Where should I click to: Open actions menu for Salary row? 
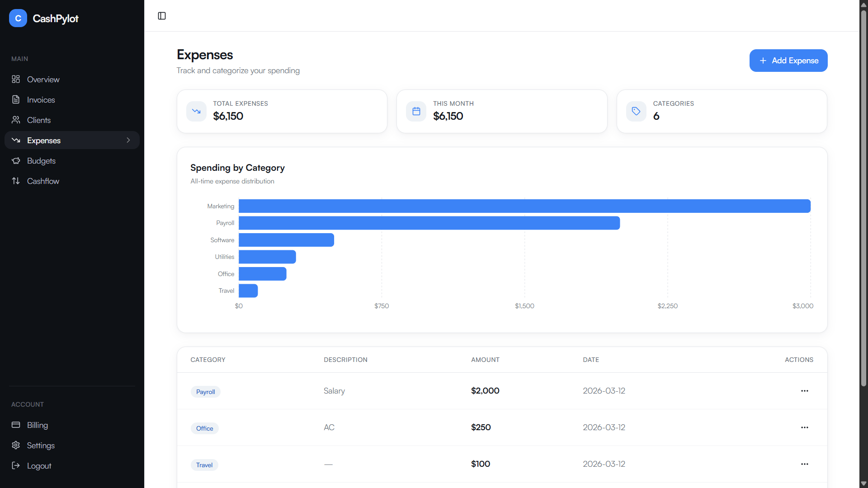pos(804,391)
